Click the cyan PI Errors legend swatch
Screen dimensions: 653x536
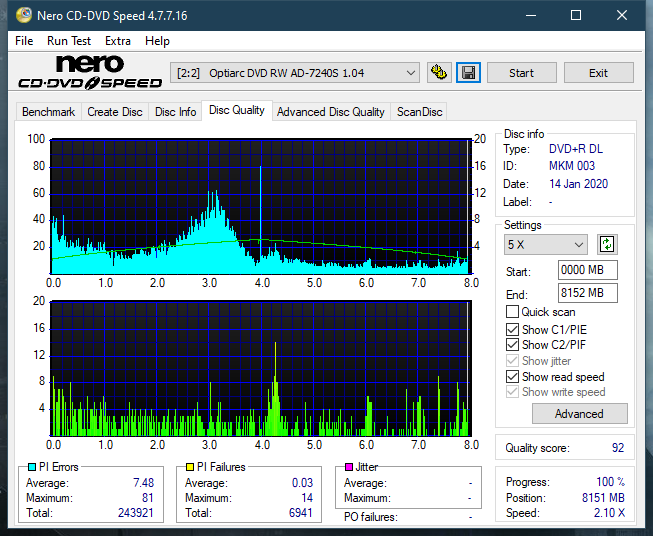32,467
